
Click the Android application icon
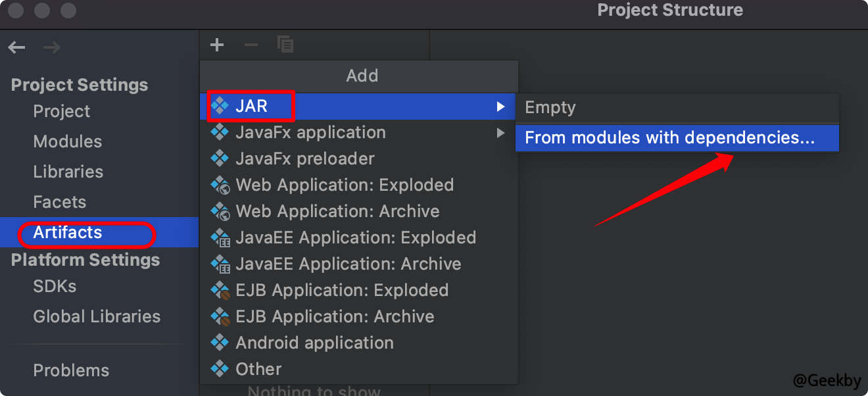220,343
